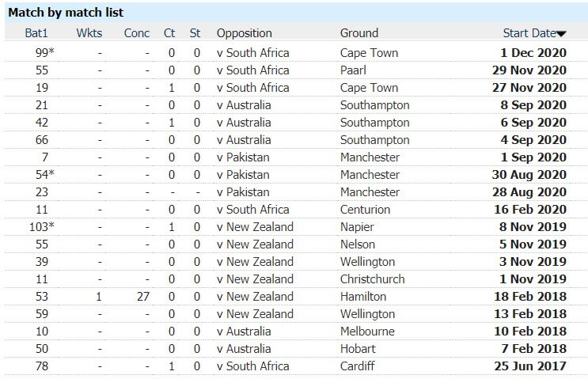Open the 1 Dec 2020 match link
The height and width of the screenshot is (379, 588).
pyautogui.click(x=533, y=53)
